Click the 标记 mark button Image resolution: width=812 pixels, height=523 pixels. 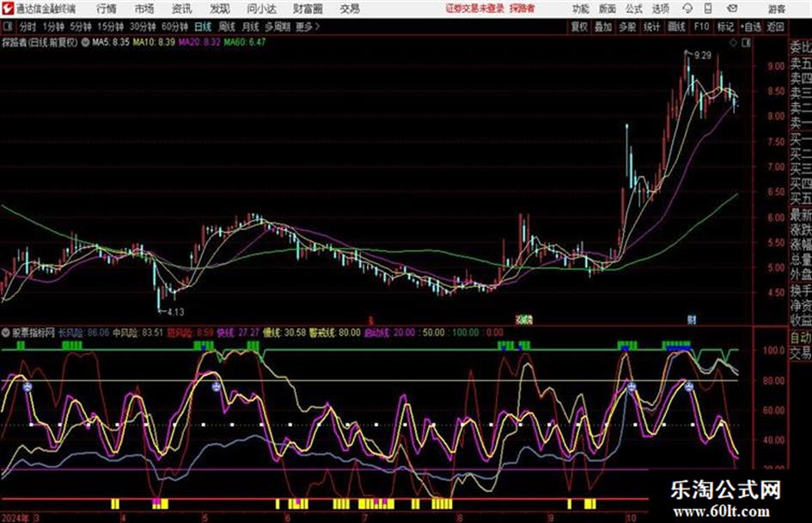(x=725, y=27)
